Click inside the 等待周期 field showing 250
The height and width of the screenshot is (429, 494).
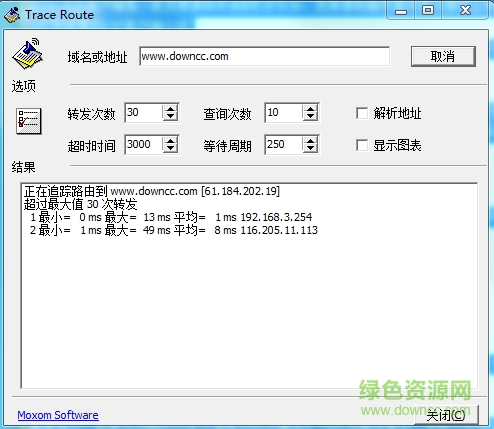point(284,145)
